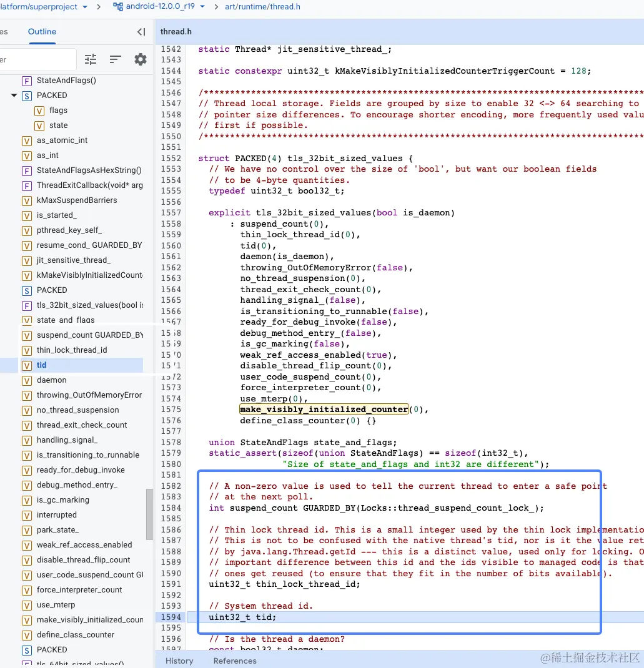Click tls_32bit_sized_values struct name on line 1552
The height and width of the screenshot is (668, 644).
coord(345,158)
